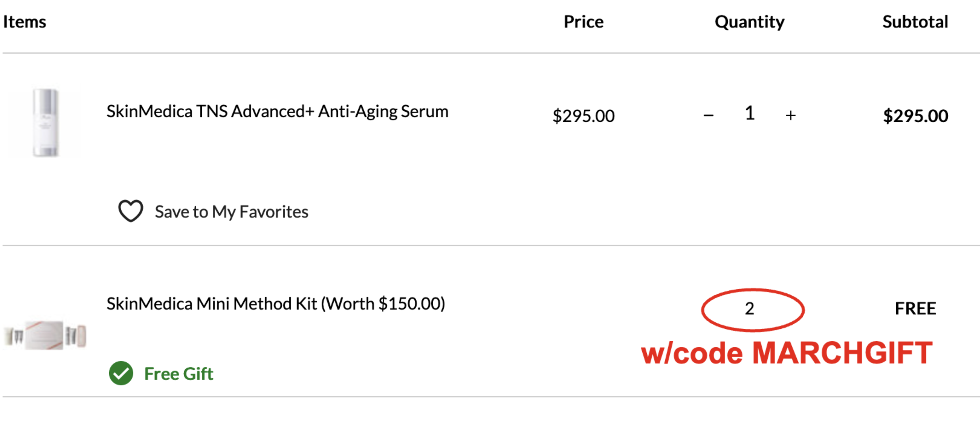Click the serum $295.00 unit price
Image resolution: width=980 pixels, height=426 pixels.
point(583,116)
